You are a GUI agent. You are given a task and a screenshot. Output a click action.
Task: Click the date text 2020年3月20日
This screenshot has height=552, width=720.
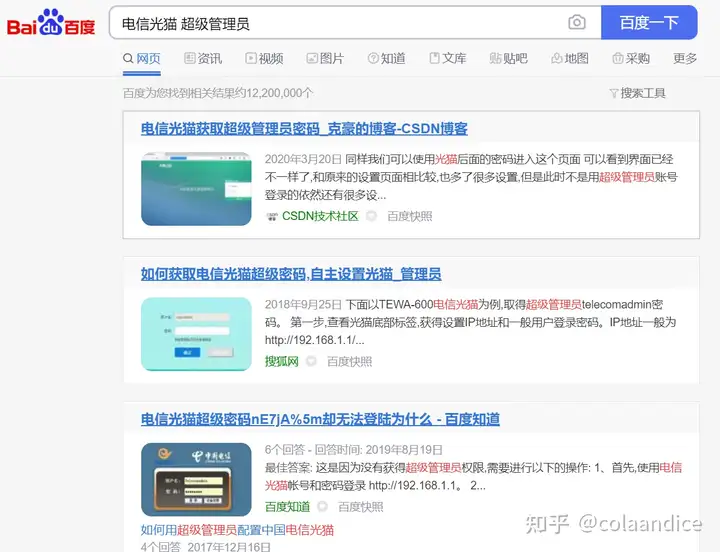[303, 159]
